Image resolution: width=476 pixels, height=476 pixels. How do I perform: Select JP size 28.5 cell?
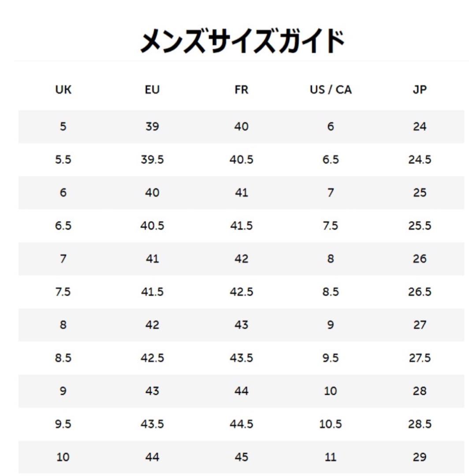420,424
